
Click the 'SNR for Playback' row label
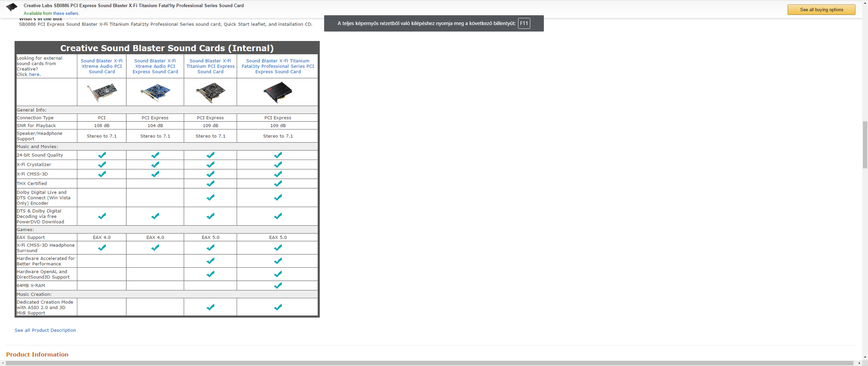pos(36,126)
